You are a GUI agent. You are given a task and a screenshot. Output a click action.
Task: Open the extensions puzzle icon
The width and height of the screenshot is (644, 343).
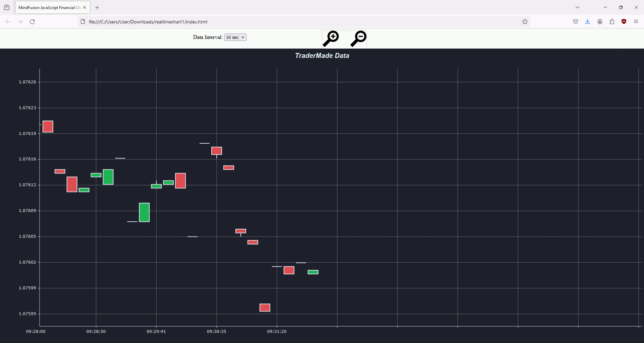pos(612,22)
